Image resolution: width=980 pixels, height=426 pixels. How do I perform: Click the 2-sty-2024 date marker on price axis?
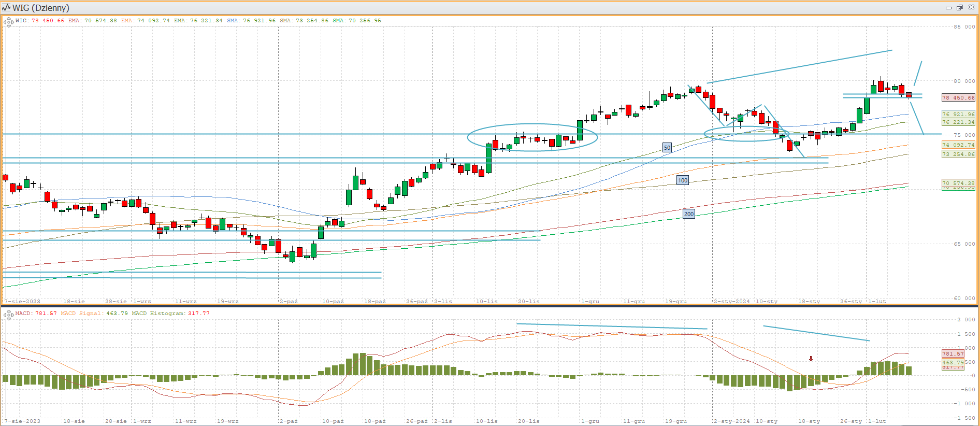(731, 301)
